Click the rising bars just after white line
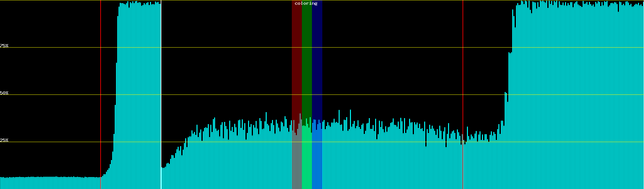644x189 pixels. click(173, 173)
